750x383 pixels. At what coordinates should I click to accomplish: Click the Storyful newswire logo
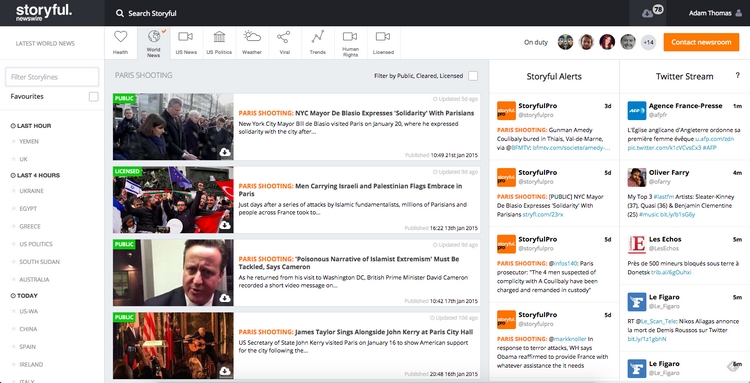coord(44,13)
